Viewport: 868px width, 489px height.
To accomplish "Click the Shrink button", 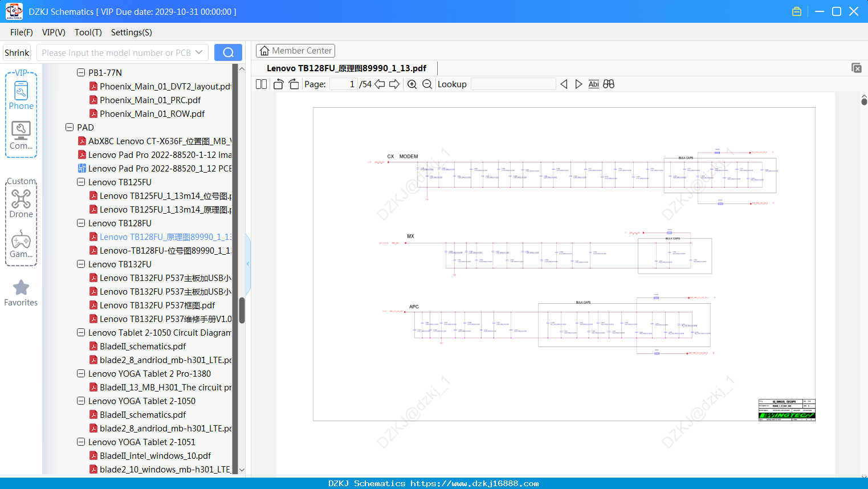I will (17, 53).
